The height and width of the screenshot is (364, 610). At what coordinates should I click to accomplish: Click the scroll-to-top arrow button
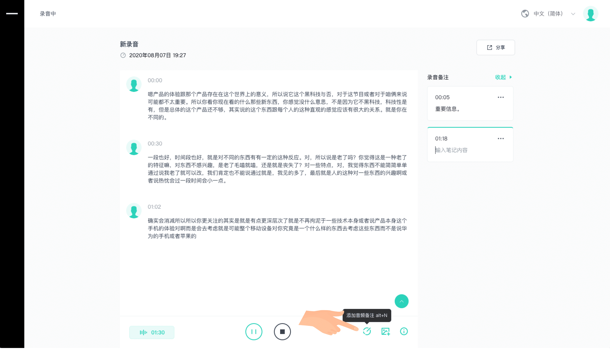pos(402,301)
